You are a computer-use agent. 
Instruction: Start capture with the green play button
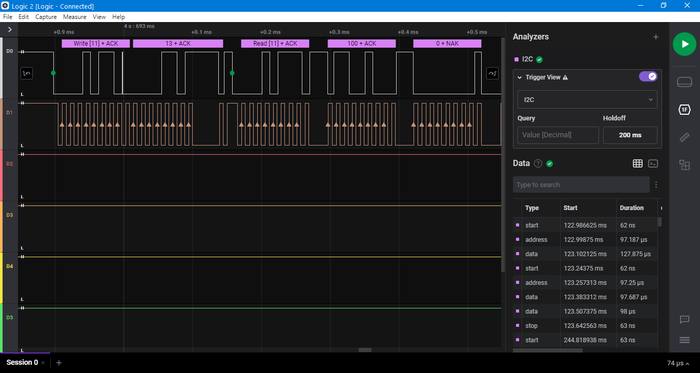click(x=684, y=44)
